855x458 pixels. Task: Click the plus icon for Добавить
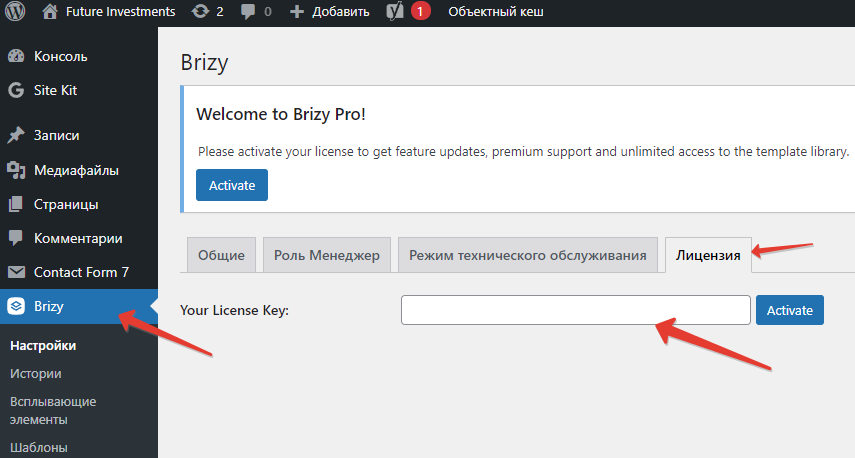(297, 11)
